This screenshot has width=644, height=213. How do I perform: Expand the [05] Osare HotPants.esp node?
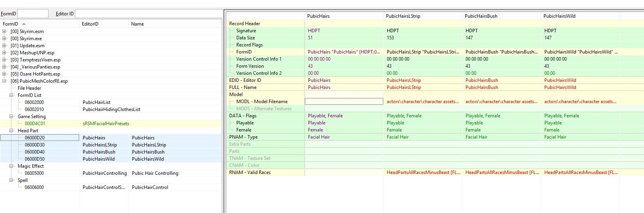(x=4, y=74)
